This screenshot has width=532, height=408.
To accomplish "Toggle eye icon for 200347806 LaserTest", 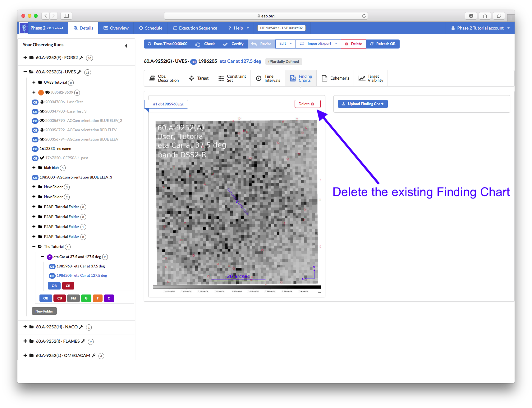I will point(42,102).
